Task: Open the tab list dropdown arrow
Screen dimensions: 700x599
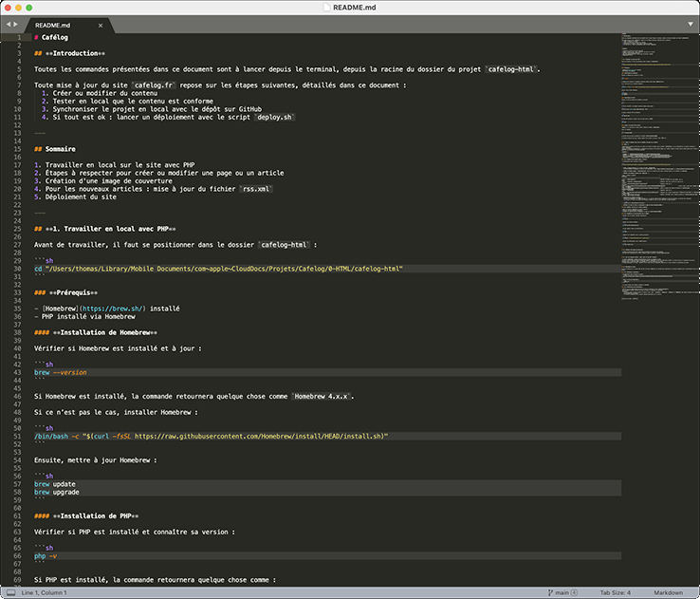Action: coord(691,24)
